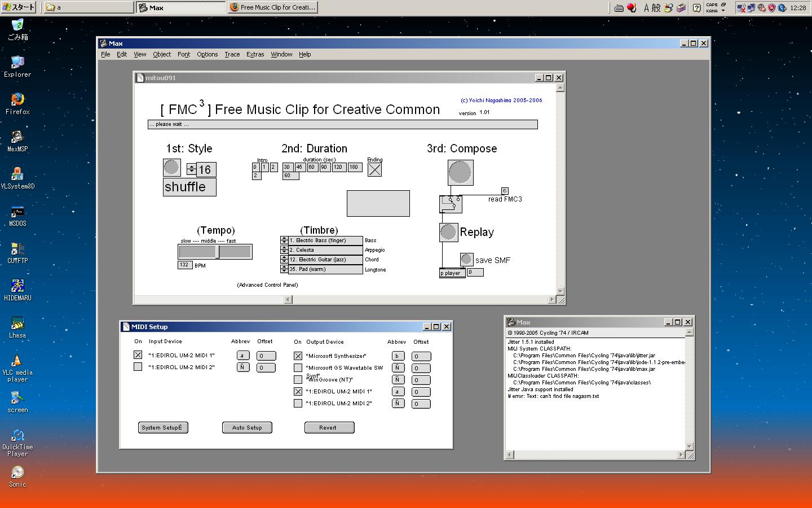Click the Max console vertical scrollbar
812x508 pixels.
coord(689,389)
